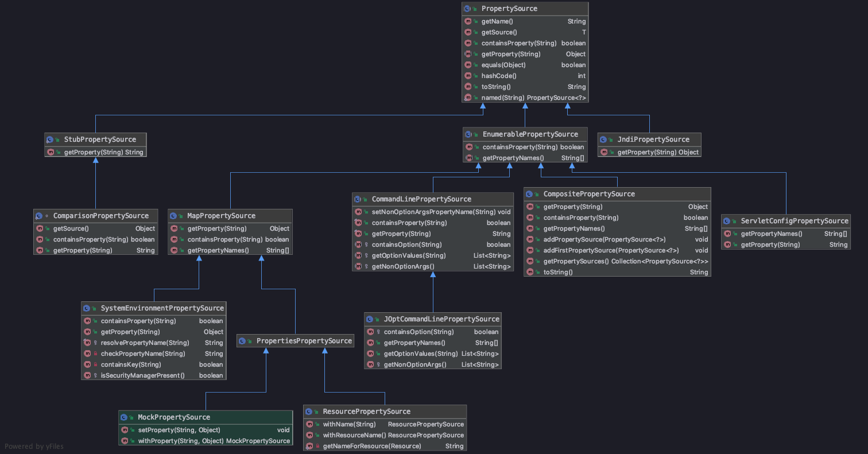Screen dimensions: 868x454
Task: Click the PropertySource class icon
Action: coord(468,9)
